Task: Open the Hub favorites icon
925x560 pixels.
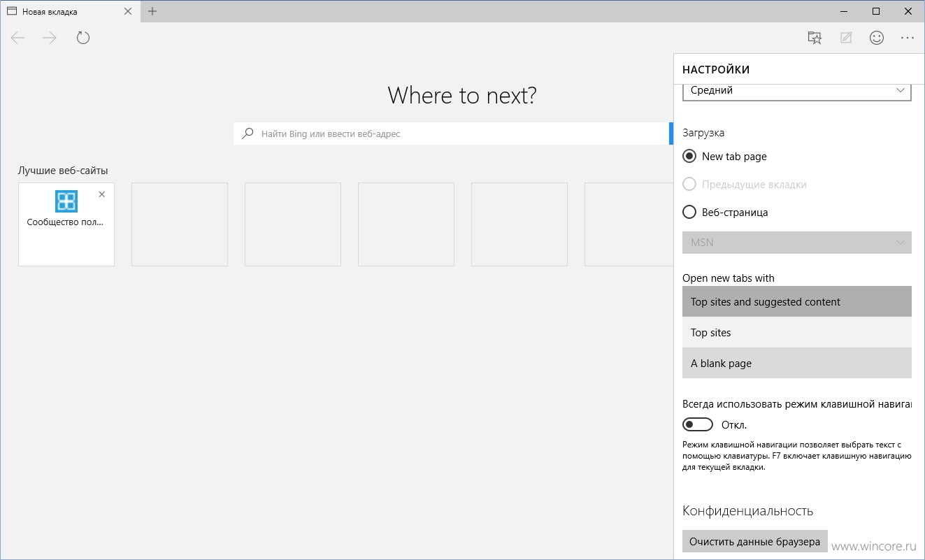Action: click(815, 38)
